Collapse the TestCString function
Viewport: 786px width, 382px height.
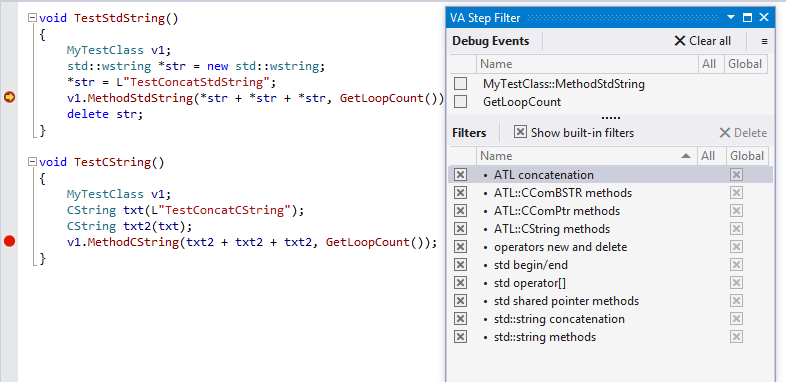click(32, 162)
